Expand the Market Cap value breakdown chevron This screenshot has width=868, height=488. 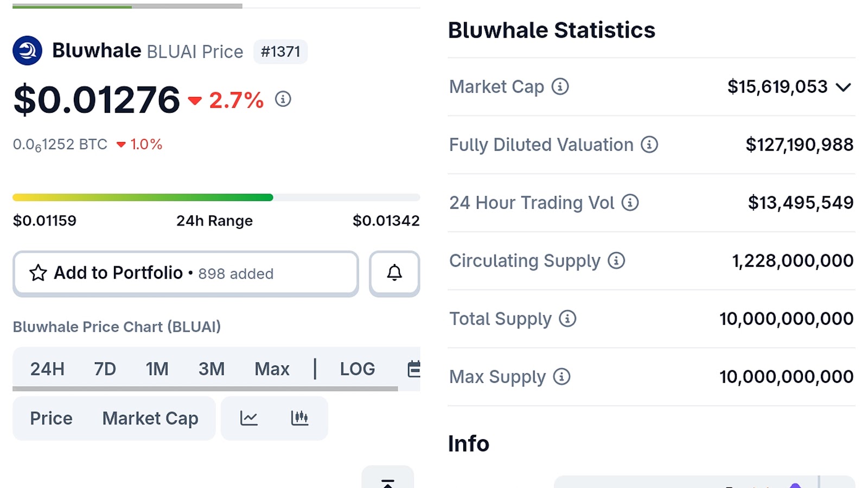844,86
